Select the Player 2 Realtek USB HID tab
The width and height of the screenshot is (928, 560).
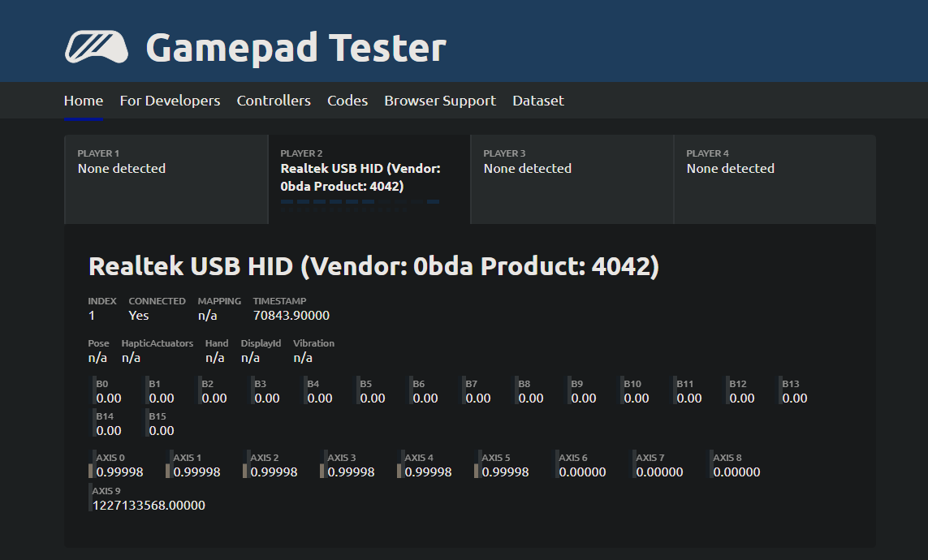[369, 179]
